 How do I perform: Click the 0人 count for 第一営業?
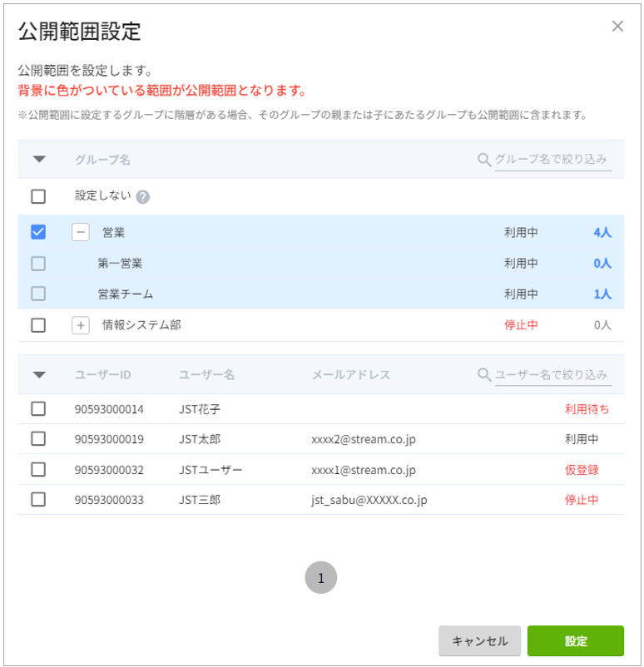coord(602,264)
